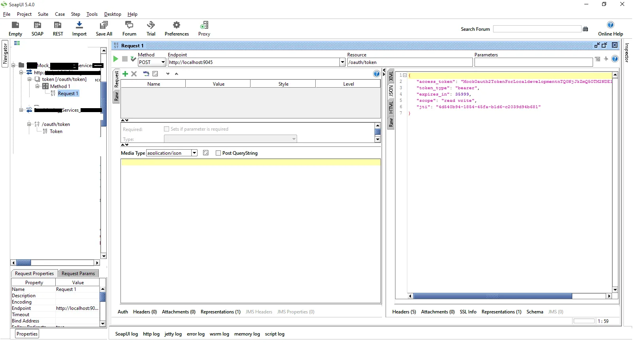Open the Tools menu
The image size is (644, 345).
coord(92,14)
